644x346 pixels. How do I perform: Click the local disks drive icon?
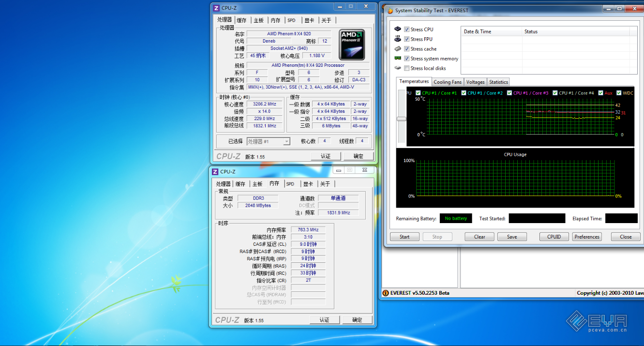(x=398, y=68)
